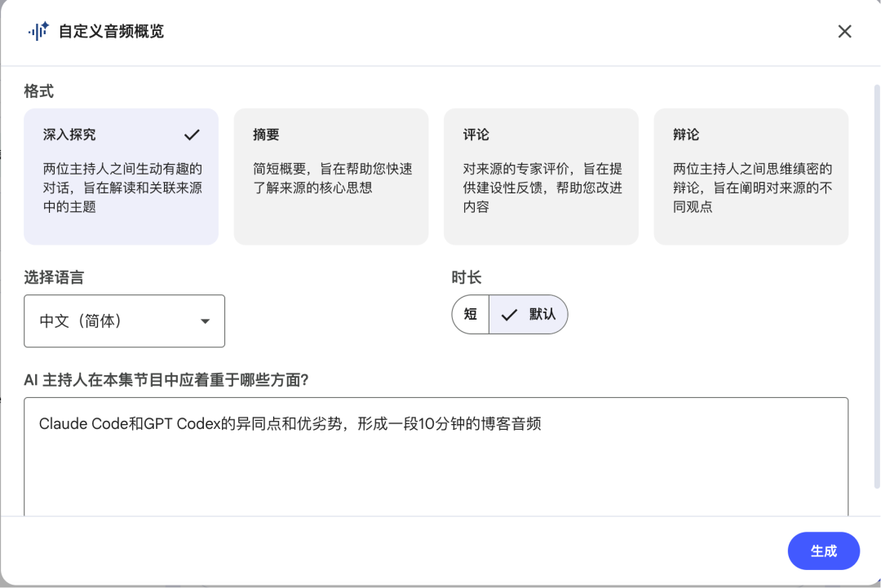Click the duration segmented control bar

pos(510,314)
